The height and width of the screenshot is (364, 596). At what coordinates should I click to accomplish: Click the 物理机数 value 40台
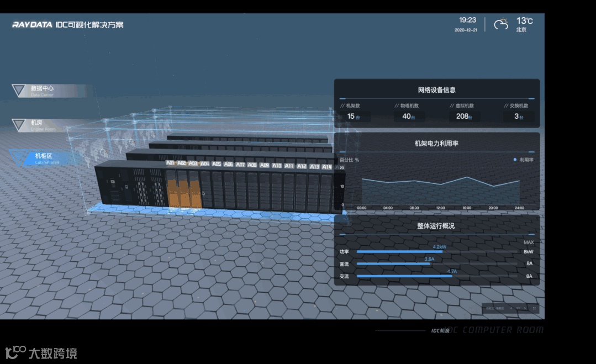click(408, 116)
